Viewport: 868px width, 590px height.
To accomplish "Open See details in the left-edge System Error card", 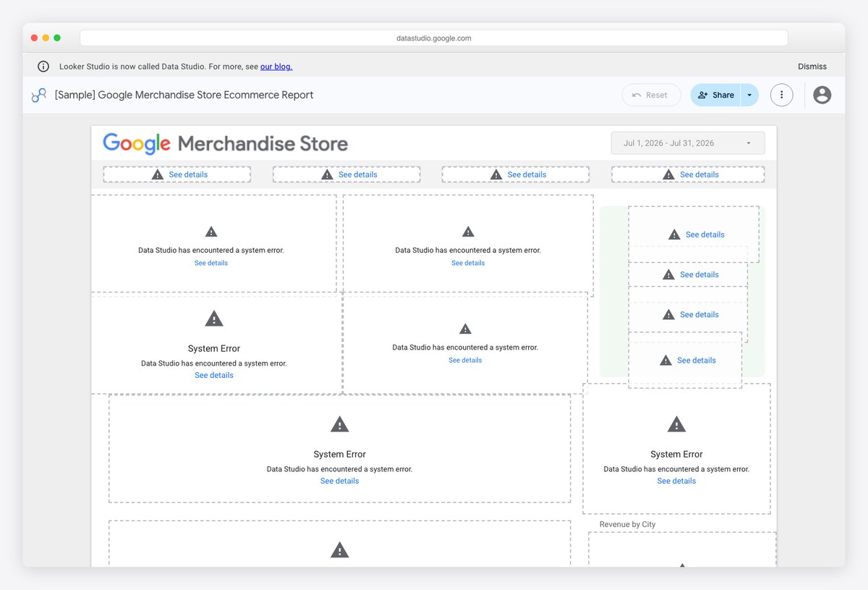I will click(x=214, y=375).
